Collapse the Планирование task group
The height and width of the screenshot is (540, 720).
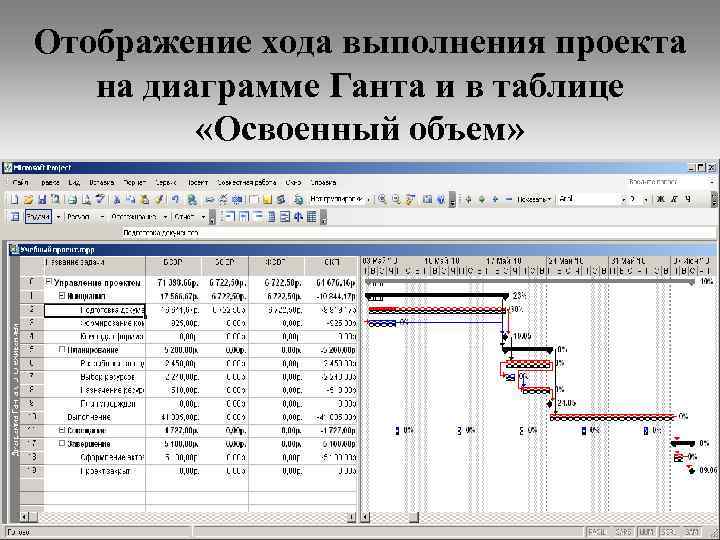pyautogui.click(x=62, y=349)
